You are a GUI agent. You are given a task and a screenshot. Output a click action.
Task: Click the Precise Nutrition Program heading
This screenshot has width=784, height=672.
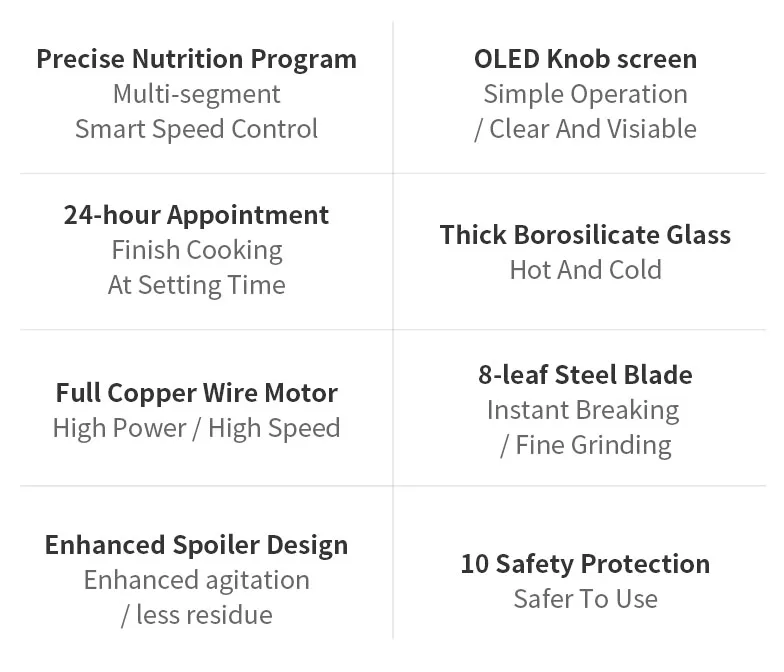click(196, 60)
